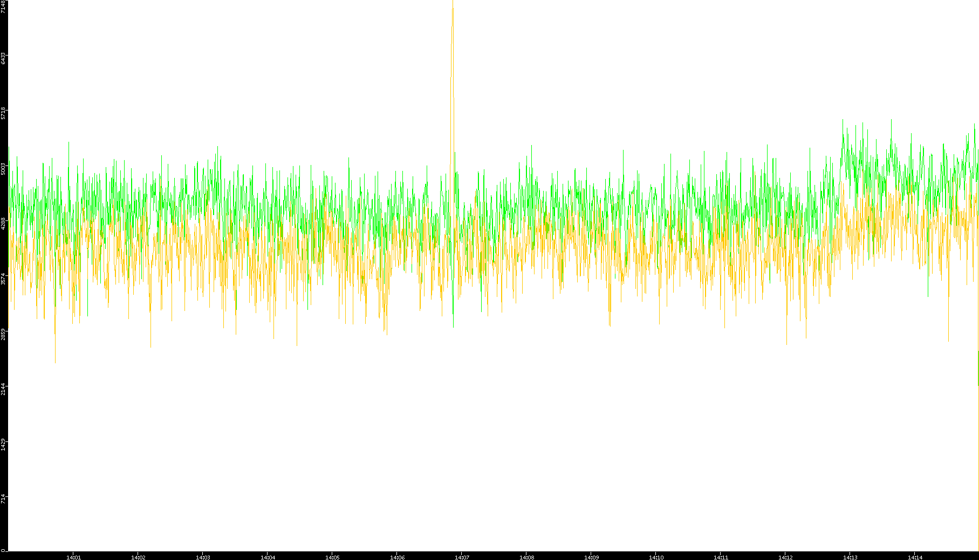
Task: Click the 14:07 time axis label
Action: [x=462, y=557]
